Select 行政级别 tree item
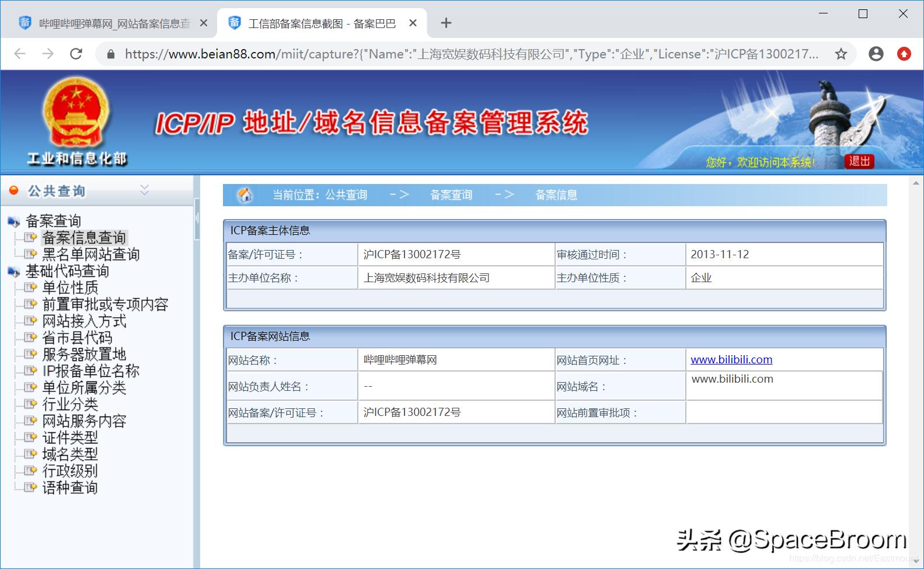 tap(70, 471)
